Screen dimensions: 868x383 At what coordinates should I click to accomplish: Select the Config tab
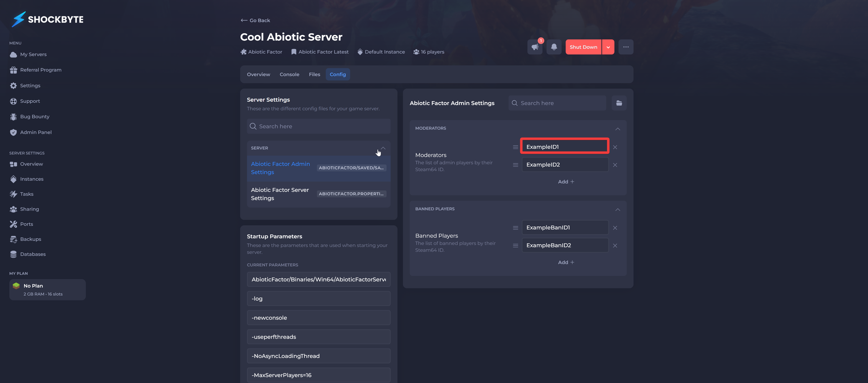pos(338,75)
